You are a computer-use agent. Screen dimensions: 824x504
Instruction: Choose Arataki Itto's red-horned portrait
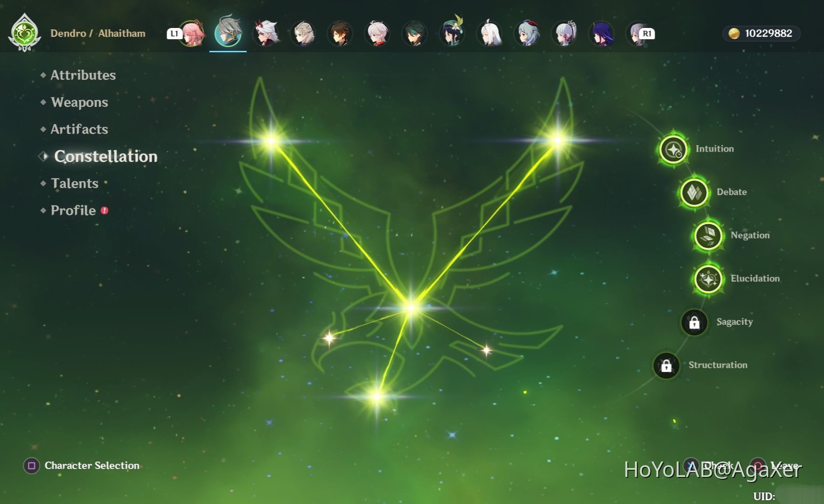tap(266, 33)
